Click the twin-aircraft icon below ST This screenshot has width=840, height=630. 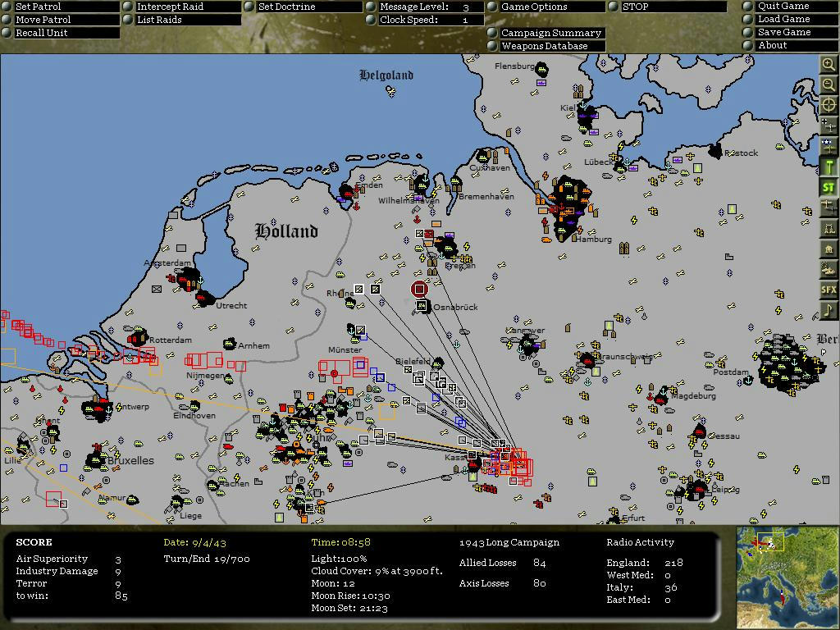click(x=829, y=208)
